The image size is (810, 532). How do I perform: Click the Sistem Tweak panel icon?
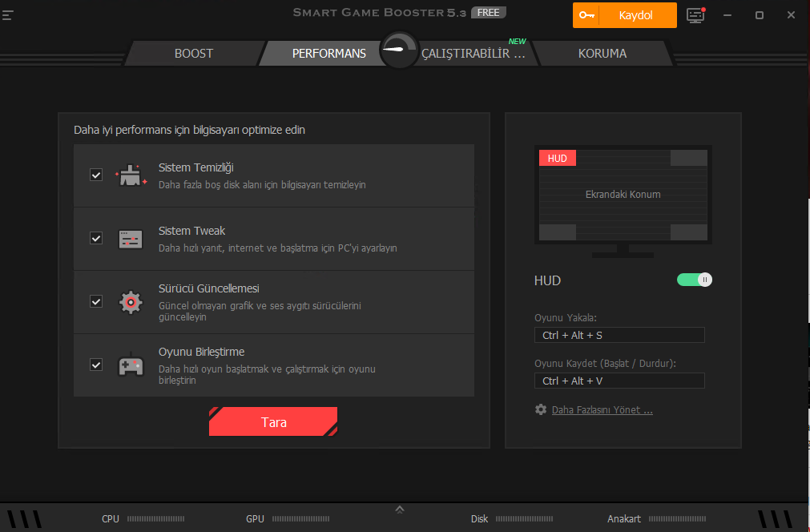(x=131, y=239)
